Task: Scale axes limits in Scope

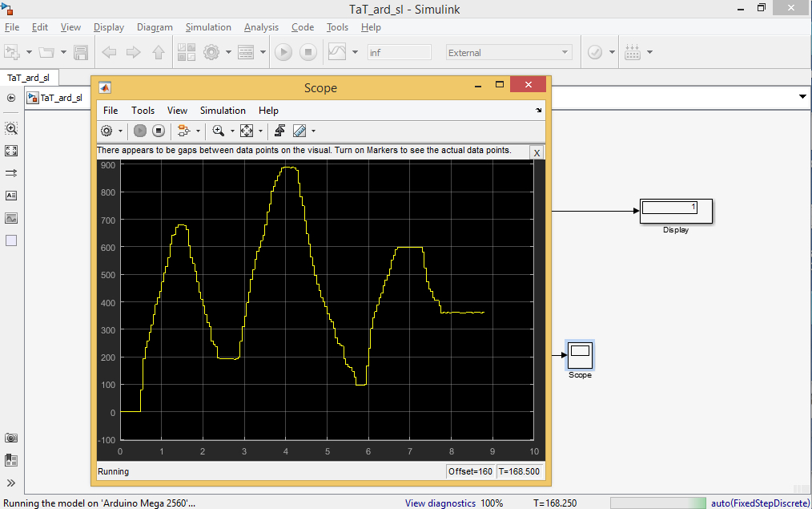Action: [247, 131]
